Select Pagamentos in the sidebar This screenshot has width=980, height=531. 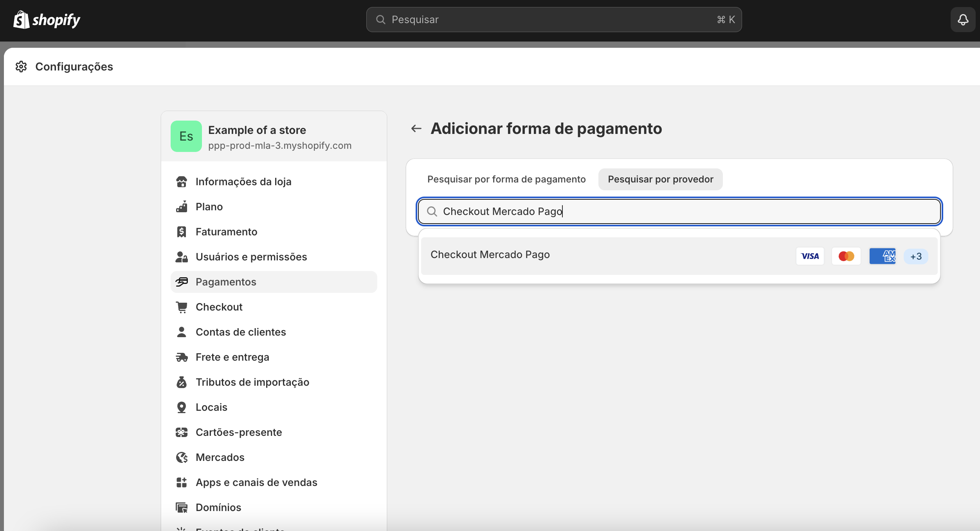[x=274, y=282]
